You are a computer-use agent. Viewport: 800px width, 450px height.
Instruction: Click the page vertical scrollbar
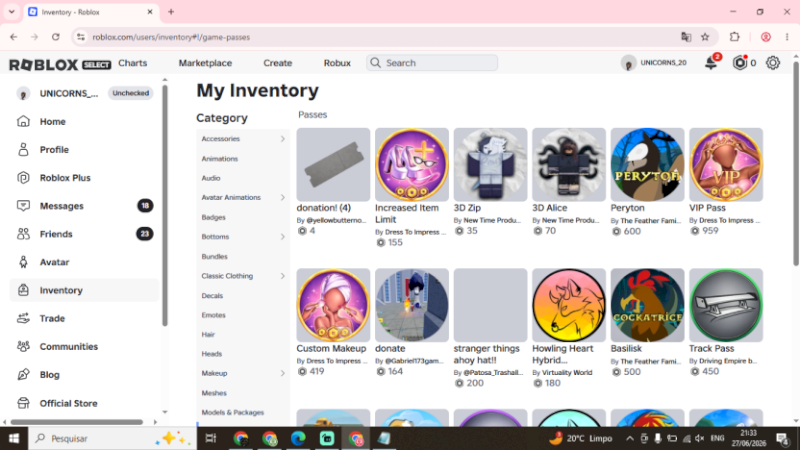(796, 163)
